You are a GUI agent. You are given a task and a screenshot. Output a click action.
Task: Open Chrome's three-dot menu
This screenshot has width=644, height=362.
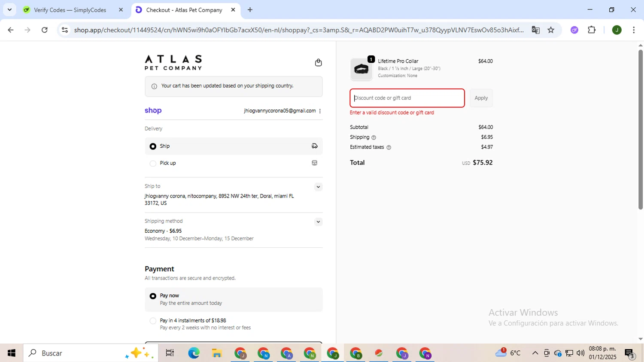click(634, 30)
